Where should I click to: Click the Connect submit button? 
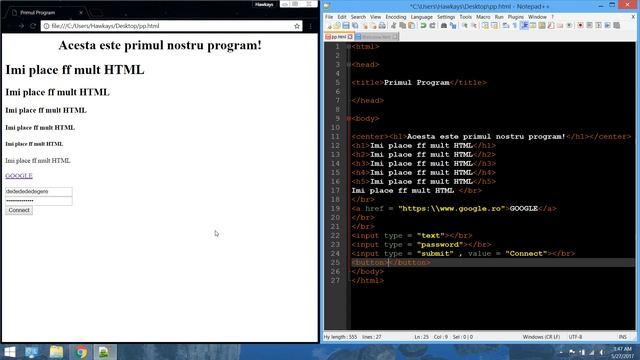point(19,210)
